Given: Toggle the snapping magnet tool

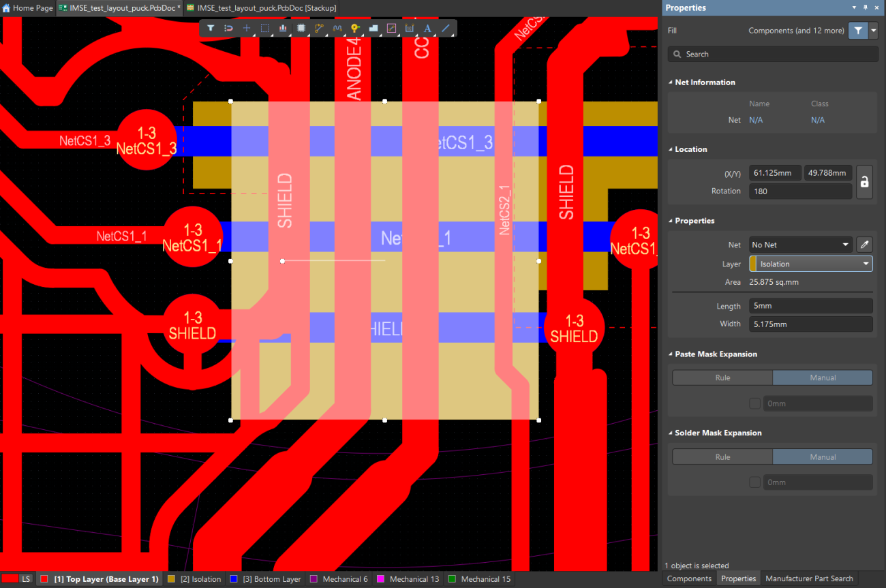Looking at the screenshot, I should pyautogui.click(x=227, y=28).
